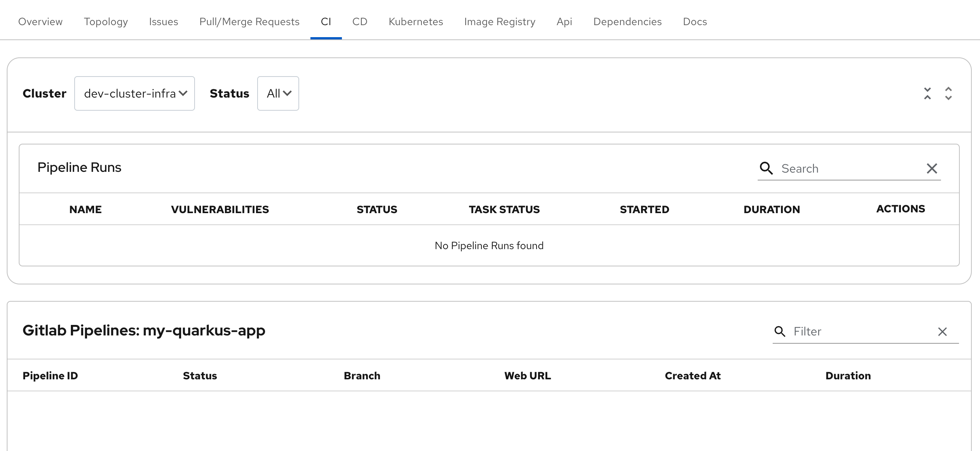Open the Docs tab
Viewport: 980px width, 451px height.
pyautogui.click(x=695, y=22)
